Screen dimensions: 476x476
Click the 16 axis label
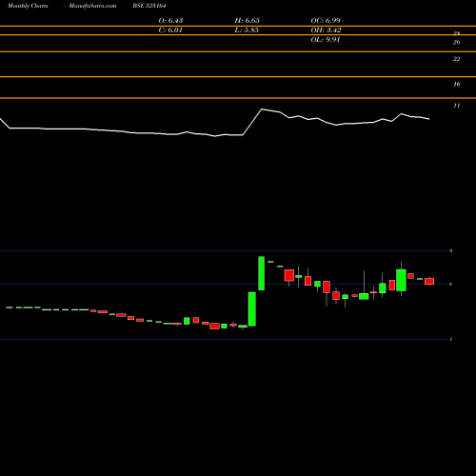[x=457, y=85]
